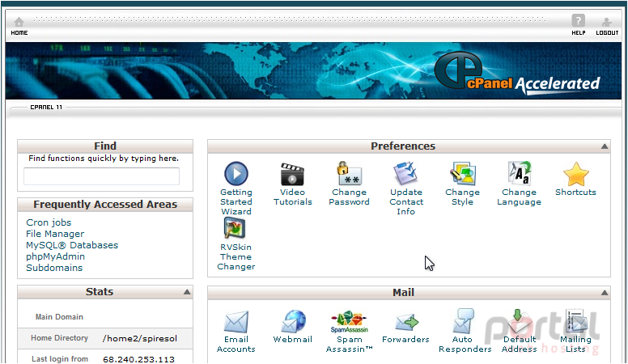Open the Default Address icon
Image resolution: width=628 pixels, height=364 pixels.
520,321
